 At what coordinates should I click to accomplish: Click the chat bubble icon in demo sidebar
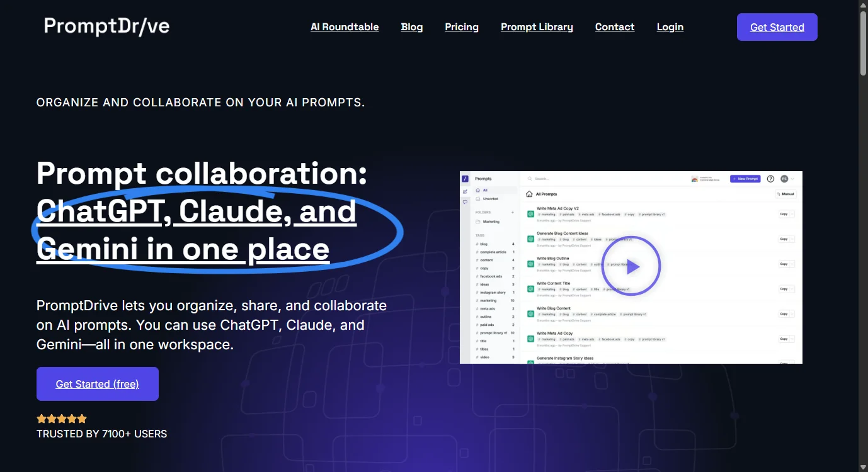click(x=465, y=202)
